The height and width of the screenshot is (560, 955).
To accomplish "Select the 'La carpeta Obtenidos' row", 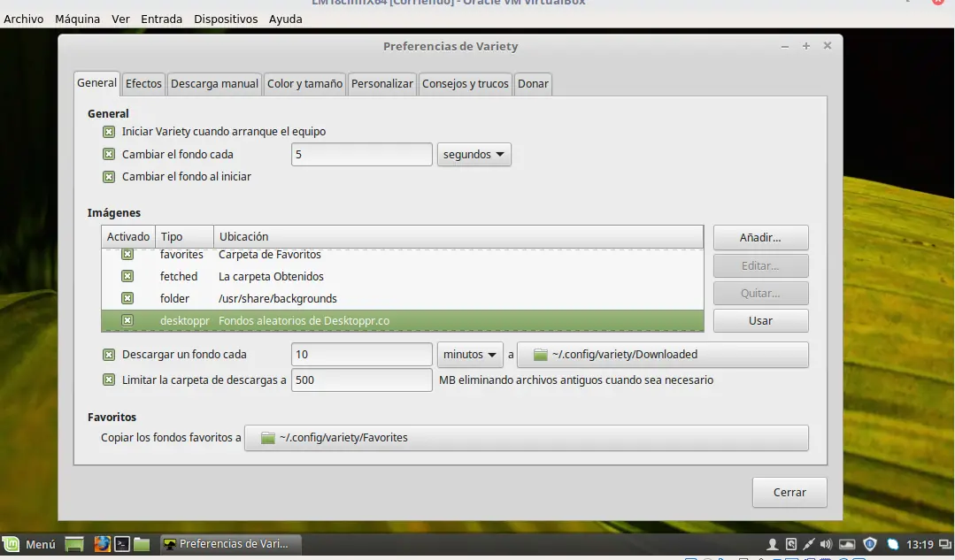I will point(403,276).
